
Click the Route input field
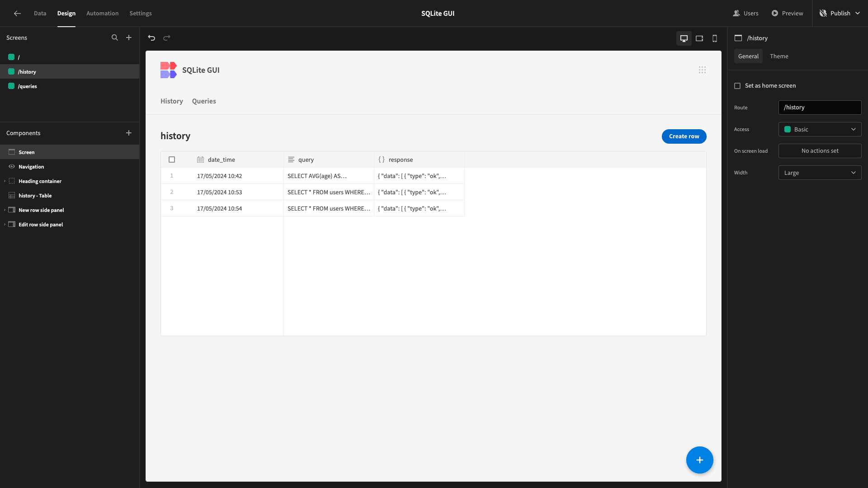[820, 108]
